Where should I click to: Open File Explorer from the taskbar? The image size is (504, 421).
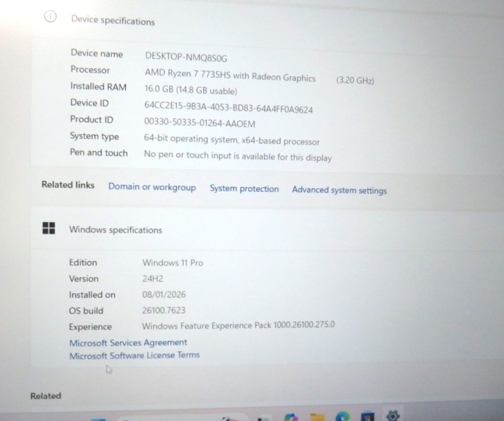317,417
